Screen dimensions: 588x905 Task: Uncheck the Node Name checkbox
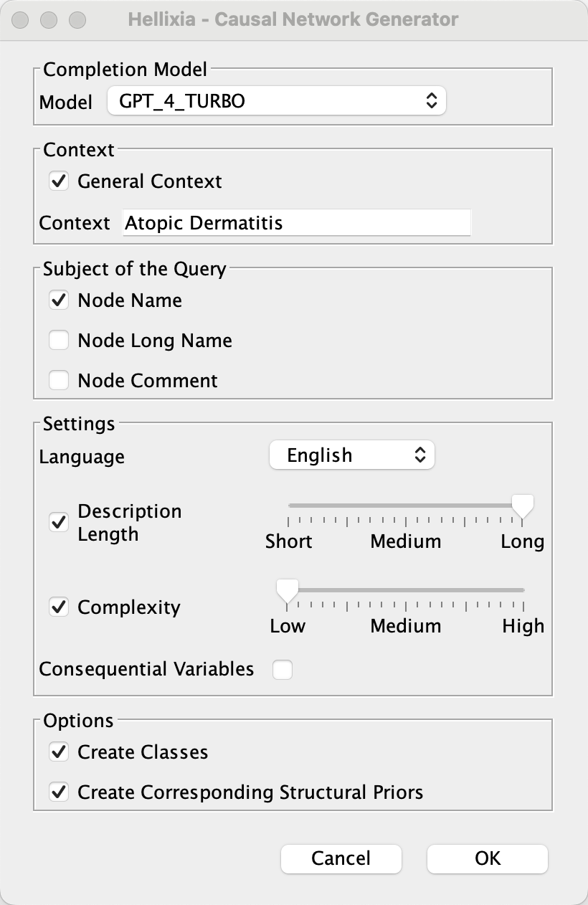(59, 300)
